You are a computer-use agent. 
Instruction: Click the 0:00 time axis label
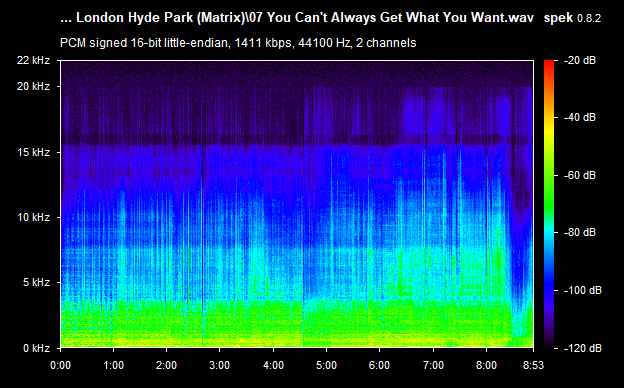60,365
